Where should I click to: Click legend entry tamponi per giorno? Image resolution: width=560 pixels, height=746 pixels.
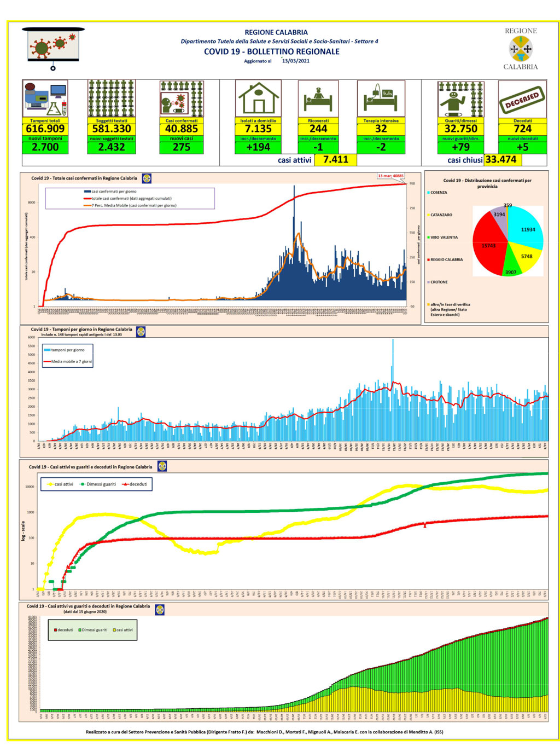(x=65, y=350)
